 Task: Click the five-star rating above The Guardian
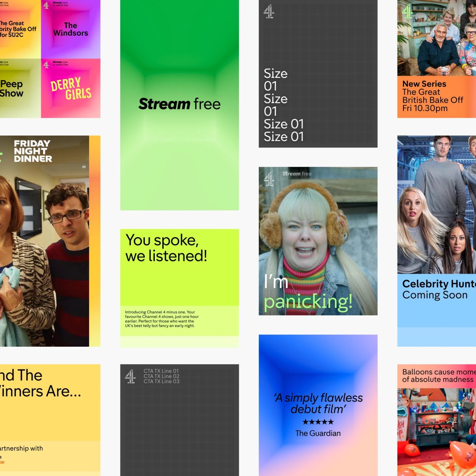pos(318,422)
